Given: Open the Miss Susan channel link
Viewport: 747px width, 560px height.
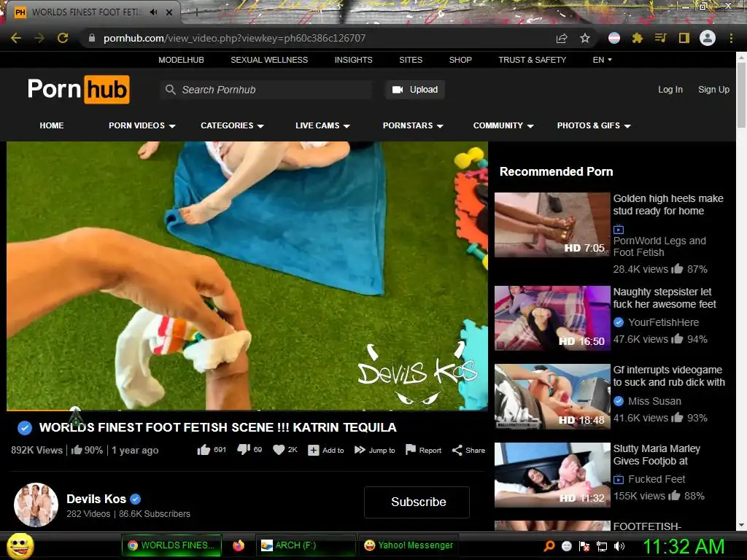Looking at the screenshot, I should pos(654,401).
